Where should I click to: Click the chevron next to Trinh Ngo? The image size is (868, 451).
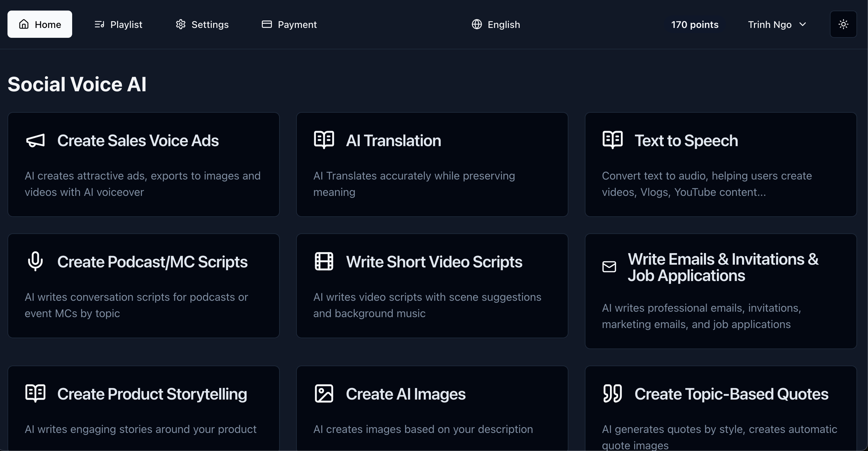[x=803, y=25]
